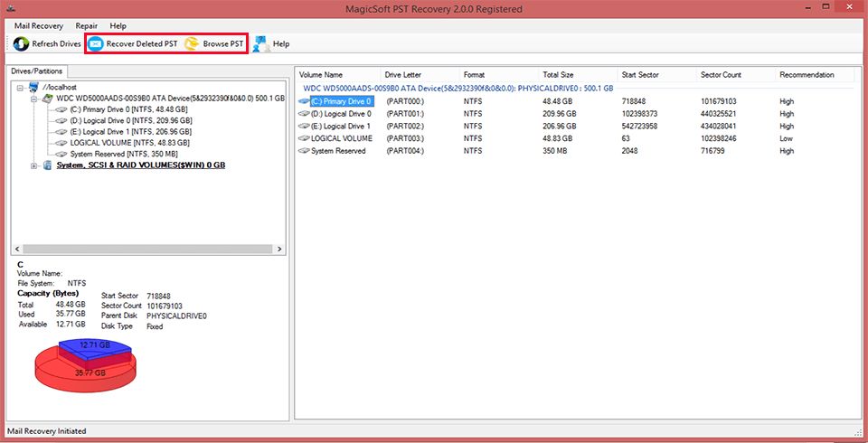Select System Reserved [NTFS, 350 MB] tree item
The width and height of the screenshot is (868, 443).
click(x=124, y=154)
